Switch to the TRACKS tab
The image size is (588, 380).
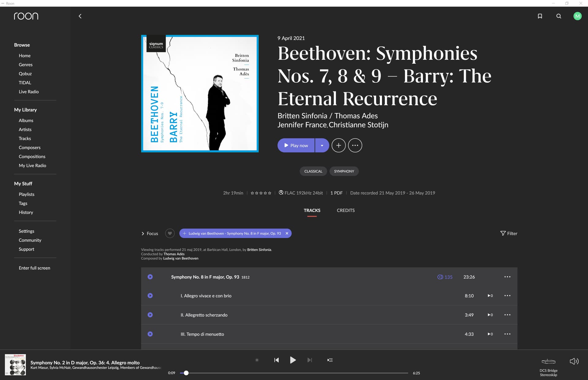click(312, 210)
